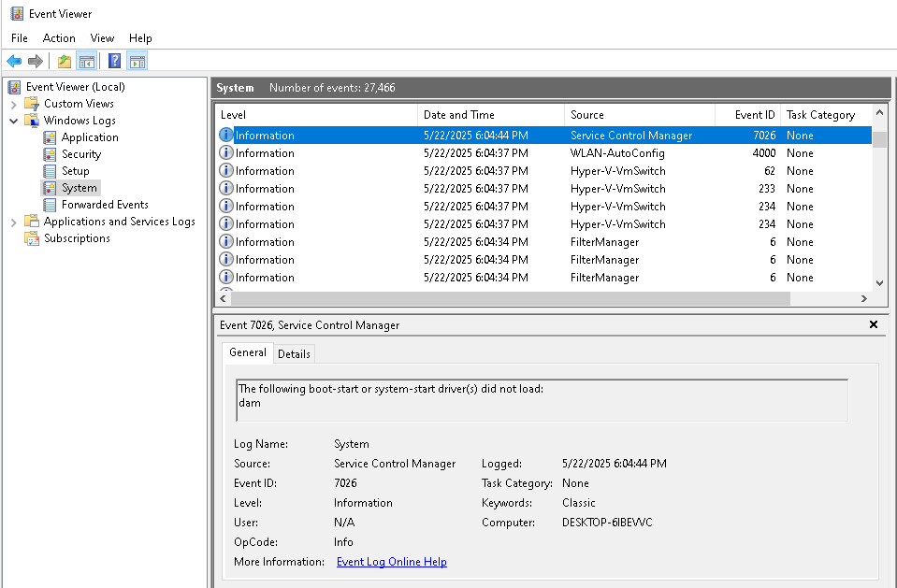Image resolution: width=897 pixels, height=588 pixels.
Task: Toggle the Show/Hide Action Pane icon
Action: 137,61
